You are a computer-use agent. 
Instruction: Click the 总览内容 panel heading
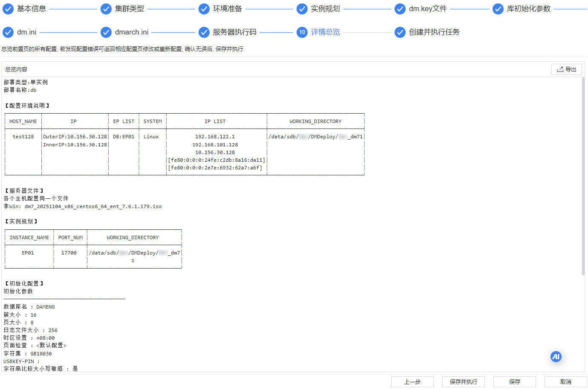click(x=16, y=69)
